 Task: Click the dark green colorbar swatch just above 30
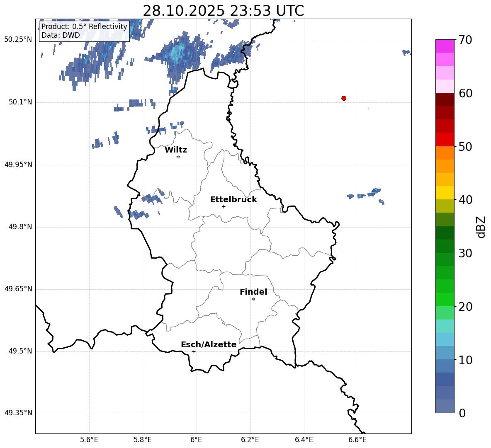(445, 246)
